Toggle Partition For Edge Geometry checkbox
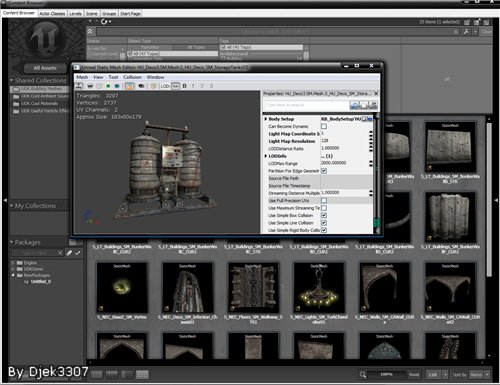 (324, 171)
